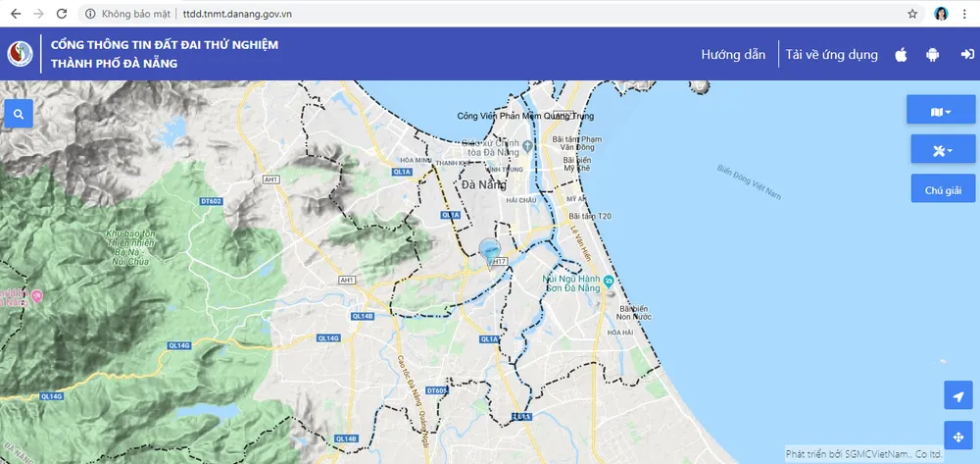
Task: Open the Hướng dẫn guide menu item
Action: pyautogui.click(x=733, y=55)
